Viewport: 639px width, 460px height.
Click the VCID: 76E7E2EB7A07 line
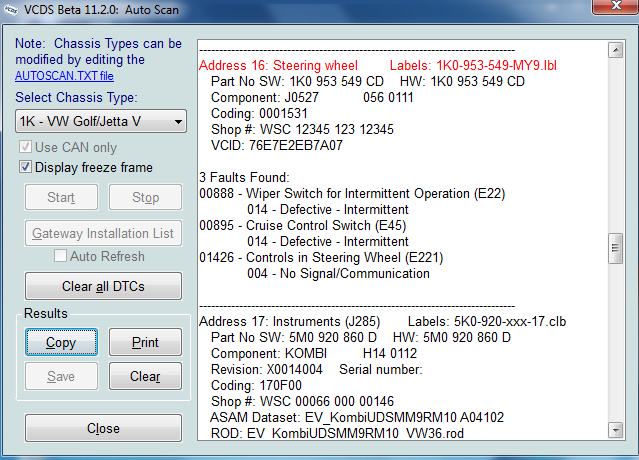click(277, 145)
